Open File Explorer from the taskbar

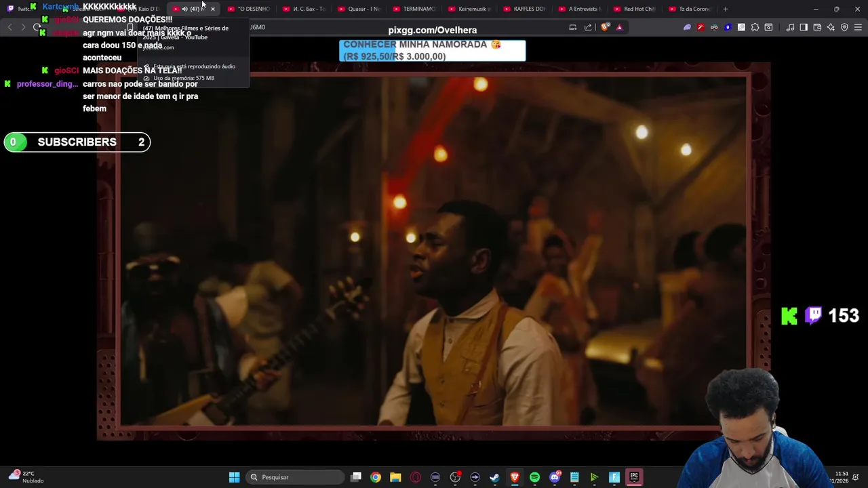point(395,477)
